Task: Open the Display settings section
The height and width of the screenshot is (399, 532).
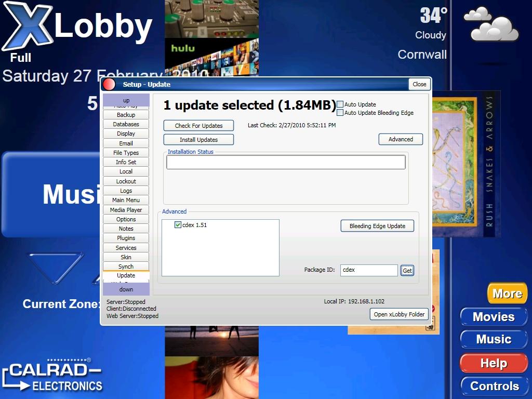Action: [126, 134]
